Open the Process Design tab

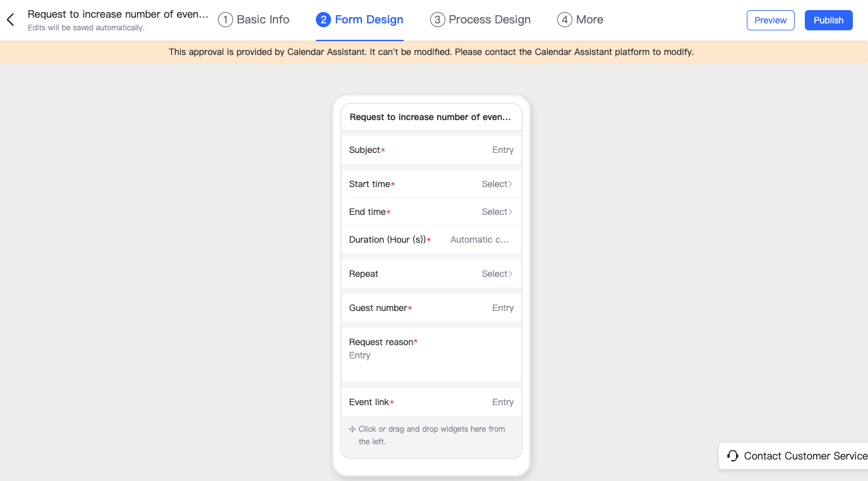[x=490, y=20]
